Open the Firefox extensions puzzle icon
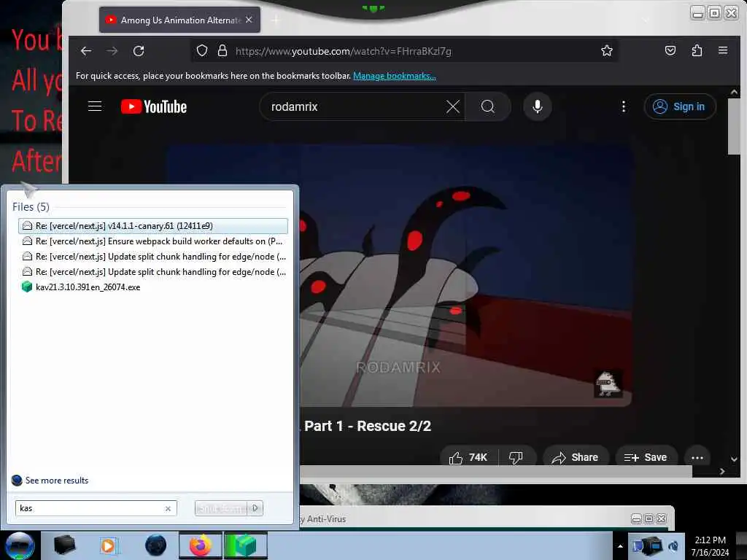Viewport: 747px width, 560px height. tap(697, 50)
